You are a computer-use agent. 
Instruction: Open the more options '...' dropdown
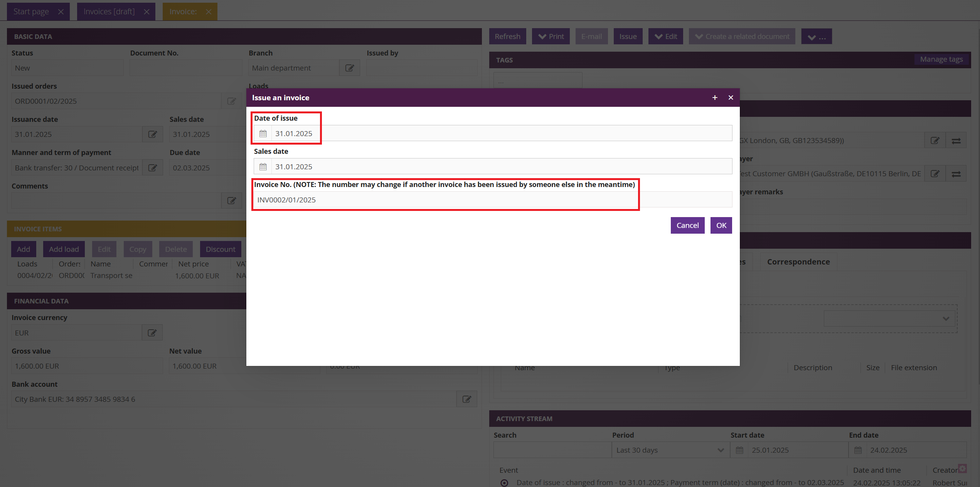click(816, 37)
